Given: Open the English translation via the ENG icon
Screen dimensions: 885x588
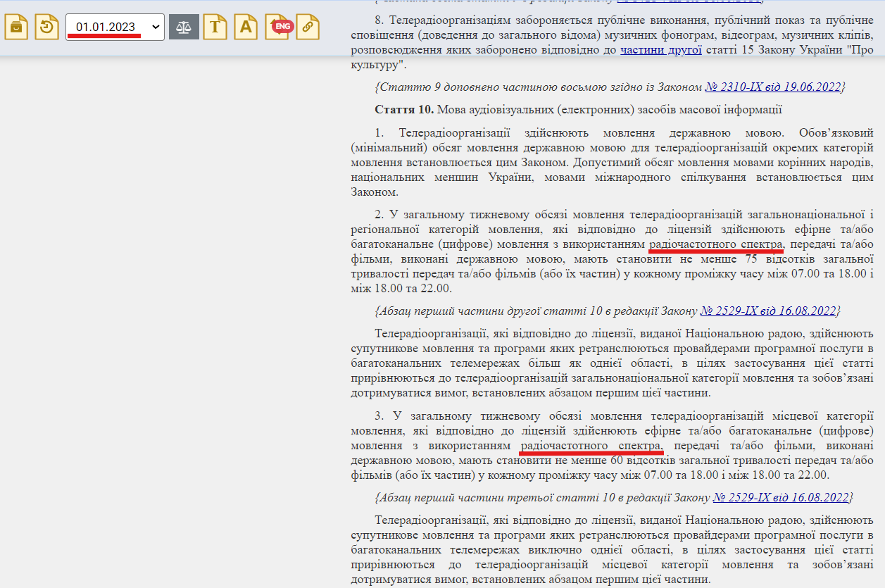Looking at the screenshot, I should 277,26.
